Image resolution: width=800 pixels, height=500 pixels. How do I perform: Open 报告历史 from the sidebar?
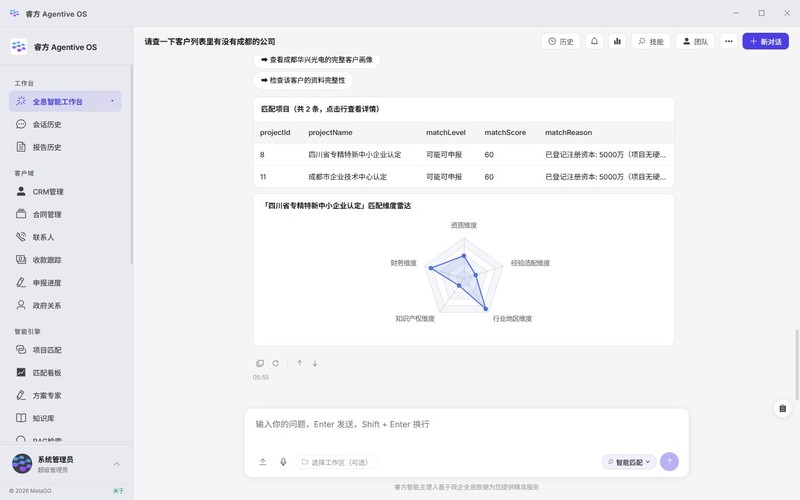point(47,147)
